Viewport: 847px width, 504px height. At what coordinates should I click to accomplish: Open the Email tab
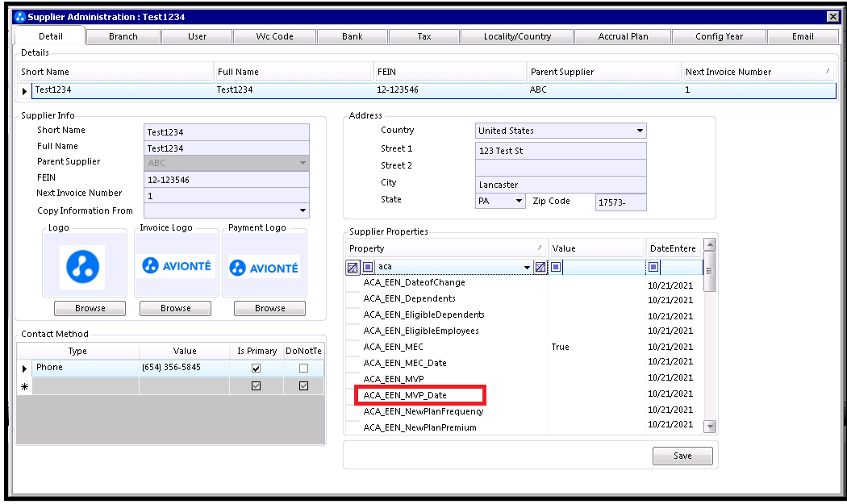803,37
